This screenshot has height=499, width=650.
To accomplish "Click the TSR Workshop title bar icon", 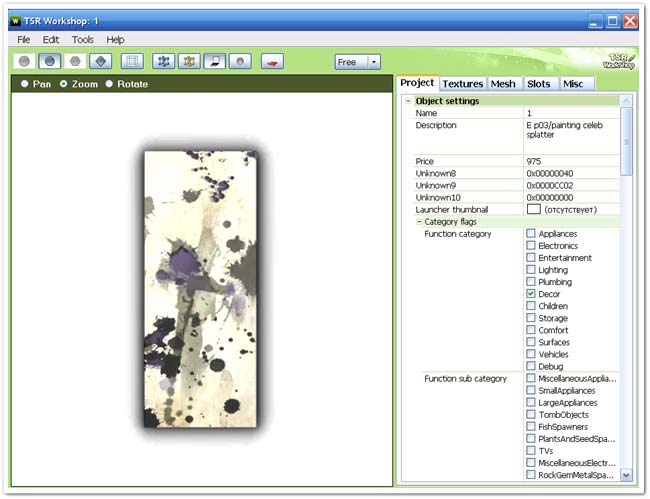I will 15,21.
